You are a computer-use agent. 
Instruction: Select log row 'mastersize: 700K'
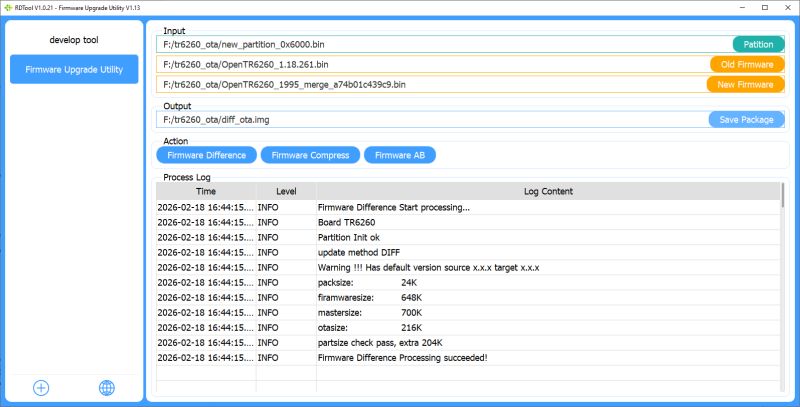[468, 313]
